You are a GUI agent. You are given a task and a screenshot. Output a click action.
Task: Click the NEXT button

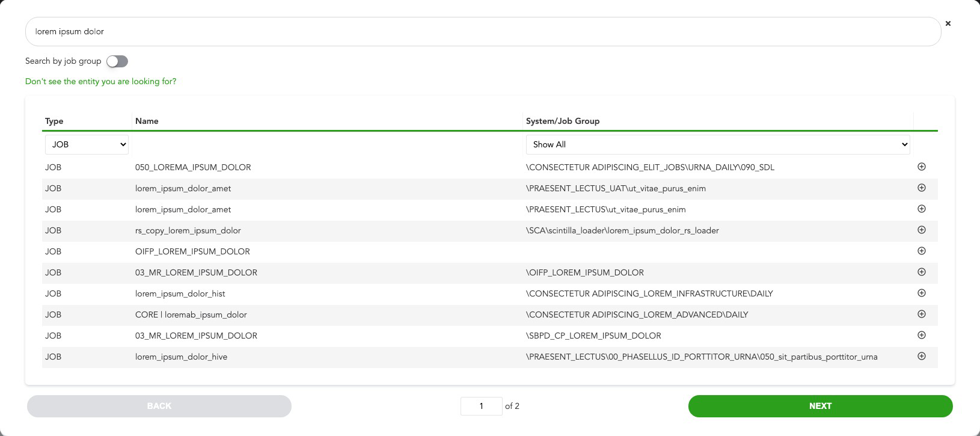coord(821,406)
